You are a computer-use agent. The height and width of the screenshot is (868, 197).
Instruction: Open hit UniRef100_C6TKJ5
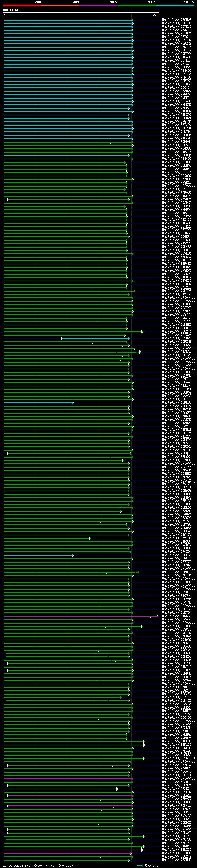tap(177, 26)
